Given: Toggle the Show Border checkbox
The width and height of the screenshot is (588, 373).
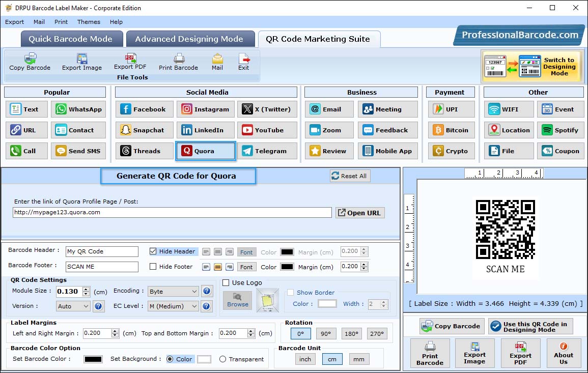Looking at the screenshot, I should [290, 293].
